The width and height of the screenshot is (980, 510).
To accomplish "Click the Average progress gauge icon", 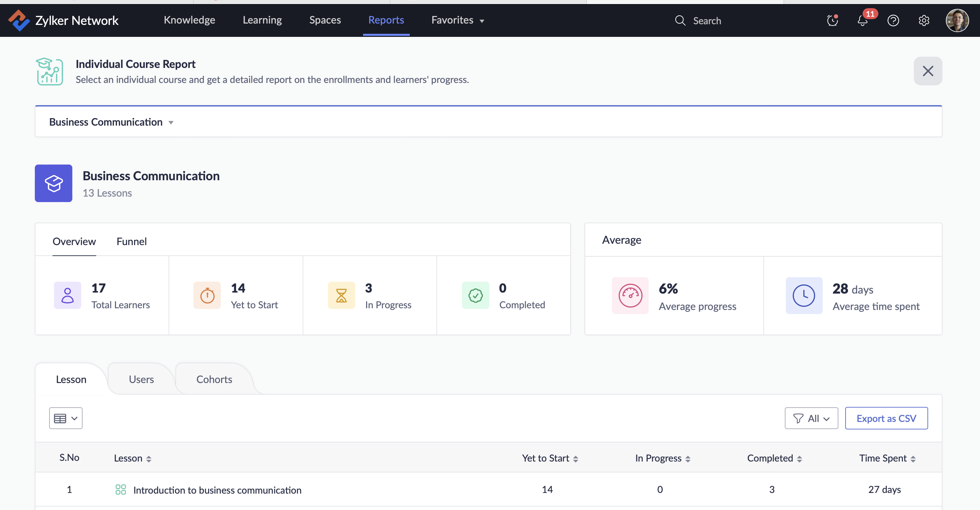I will tap(630, 296).
